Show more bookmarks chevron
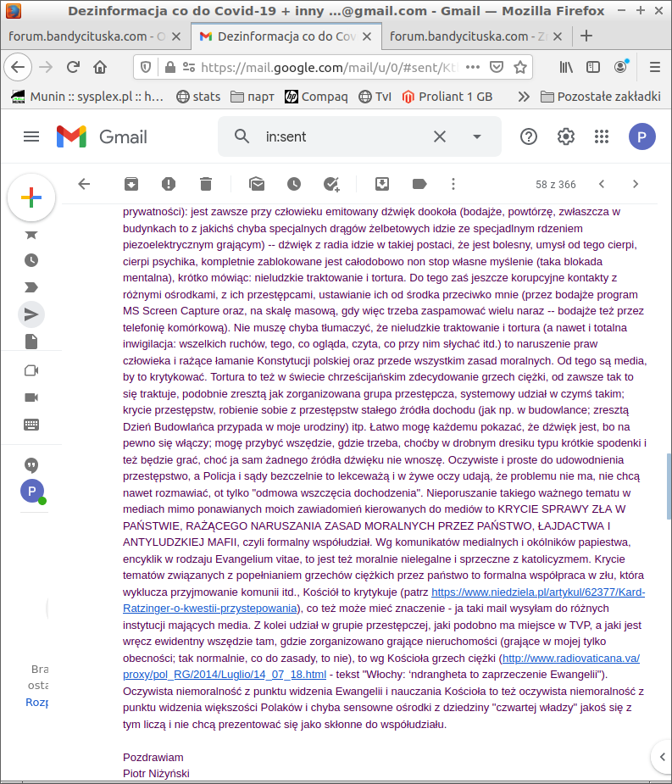Image resolution: width=672 pixels, height=784 pixels. [x=524, y=97]
